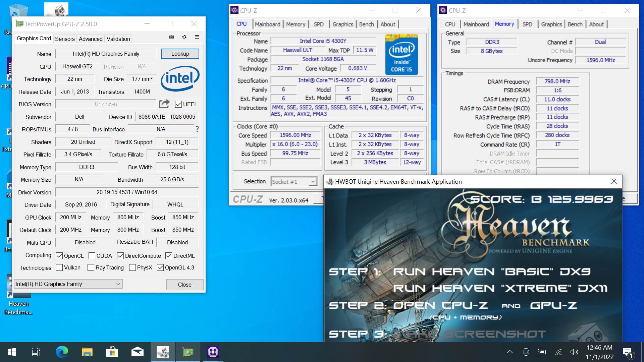This screenshot has width=644, height=362.
Task: Toggle the Ray Tracing checkbox
Action: 91,267
